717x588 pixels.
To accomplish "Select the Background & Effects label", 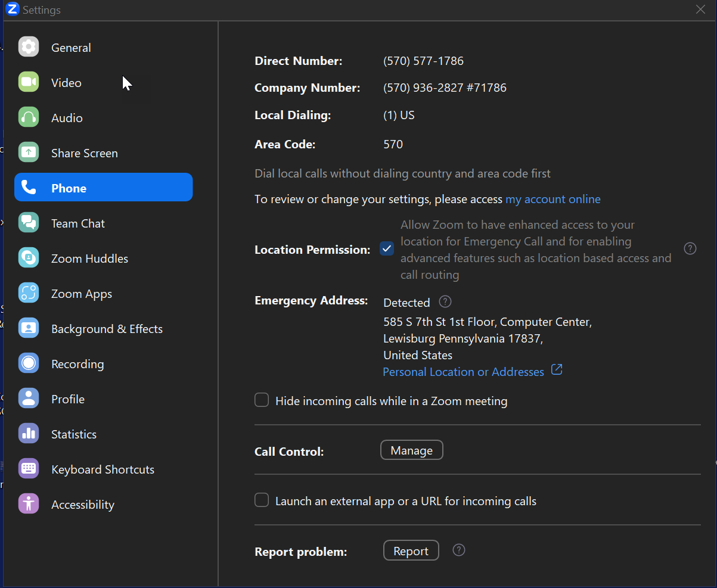I will click(x=107, y=329).
